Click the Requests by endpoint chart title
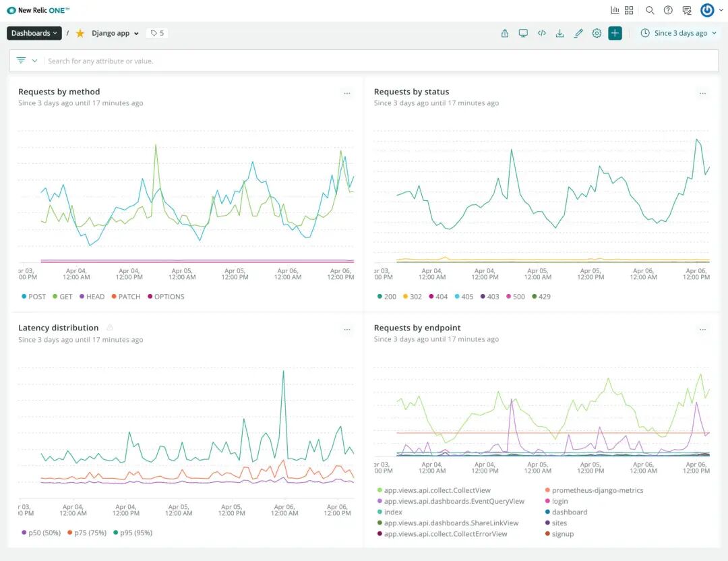728x561 pixels. click(417, 328)
